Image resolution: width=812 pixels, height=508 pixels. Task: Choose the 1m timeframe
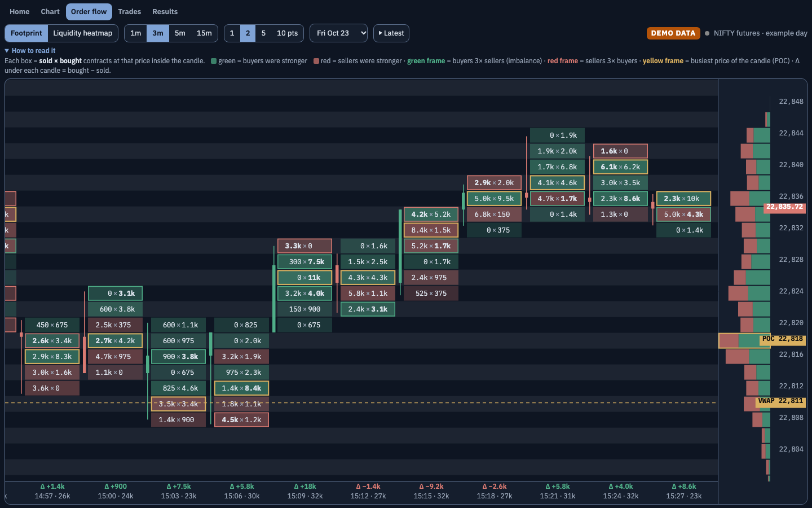tap(136, 33)
